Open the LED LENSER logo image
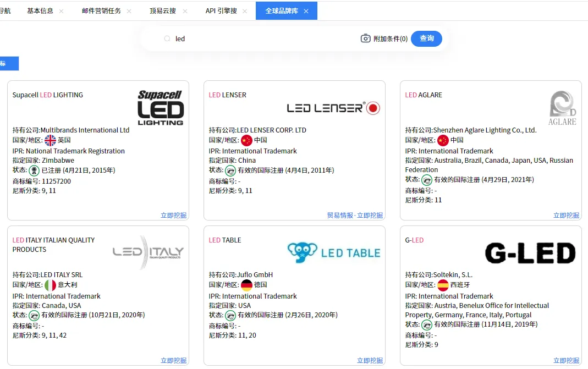The height and width of the screenshot is (369, 588). [x=333, y=108]
